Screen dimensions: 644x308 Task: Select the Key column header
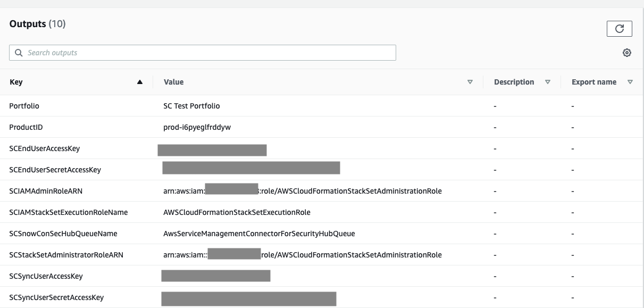(x=16, y=81)
